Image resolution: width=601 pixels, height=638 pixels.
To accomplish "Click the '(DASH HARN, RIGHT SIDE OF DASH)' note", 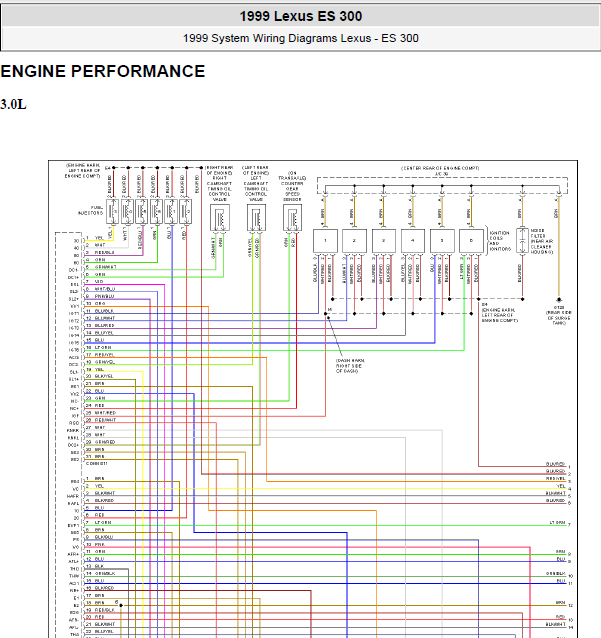I will coord(350,366).
